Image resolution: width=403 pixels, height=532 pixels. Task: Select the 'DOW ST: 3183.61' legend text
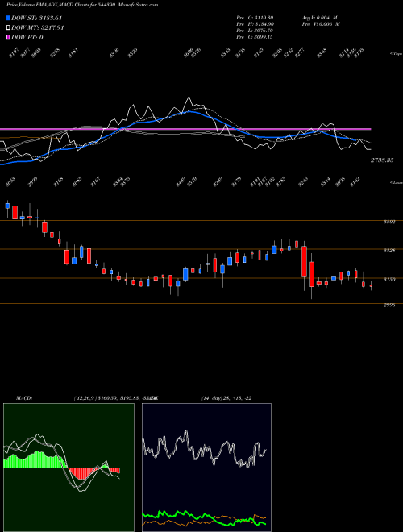[36, 18]
